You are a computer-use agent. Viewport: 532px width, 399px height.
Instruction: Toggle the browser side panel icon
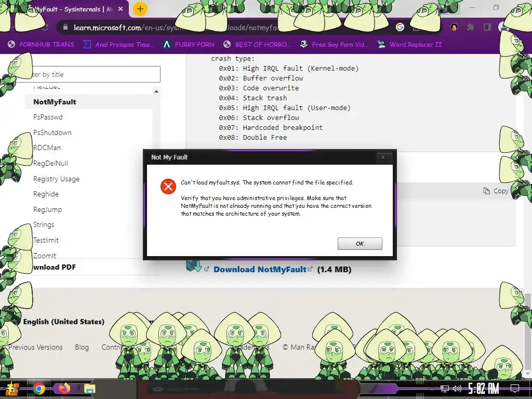click(x=487, y=27)
